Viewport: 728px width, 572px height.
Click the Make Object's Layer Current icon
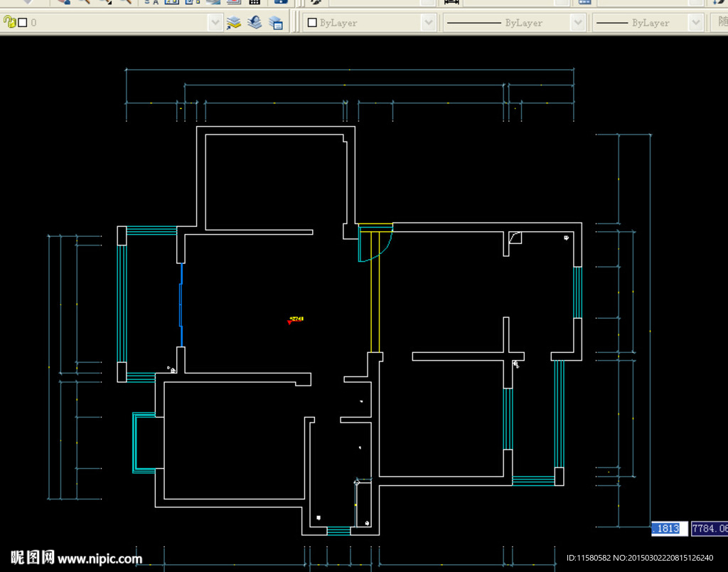(x=233, y=23)
